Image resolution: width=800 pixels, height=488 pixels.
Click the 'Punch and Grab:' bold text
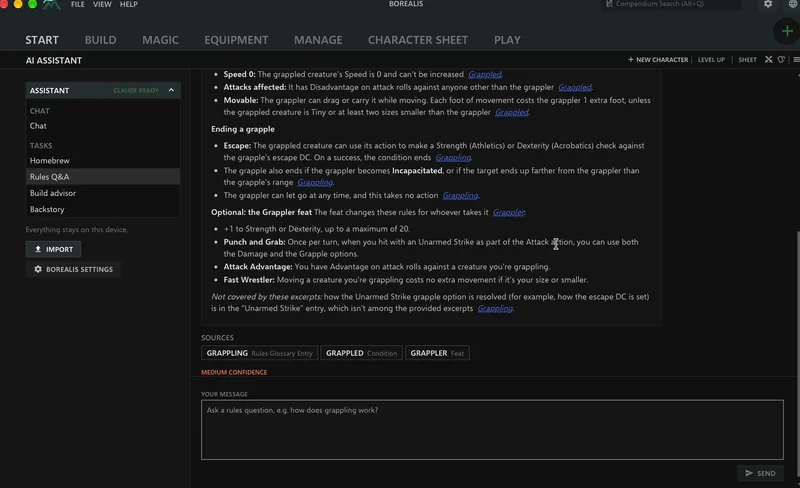coord(254,242)
